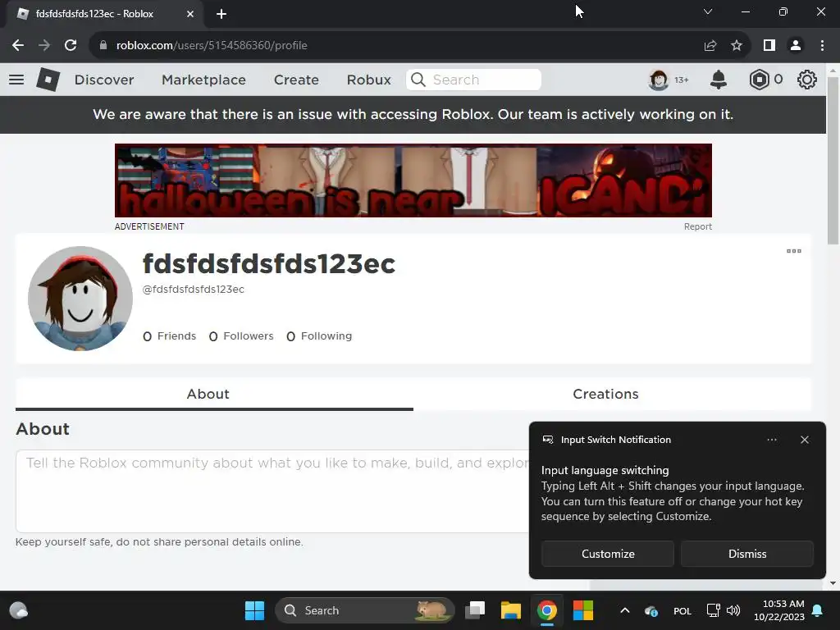Open the Discover page

104,80
